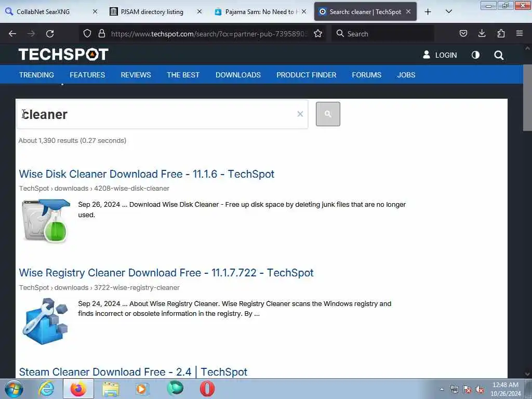Click LOGIN in the TechSpot header
532x399 pixels.
coord(440,55)
